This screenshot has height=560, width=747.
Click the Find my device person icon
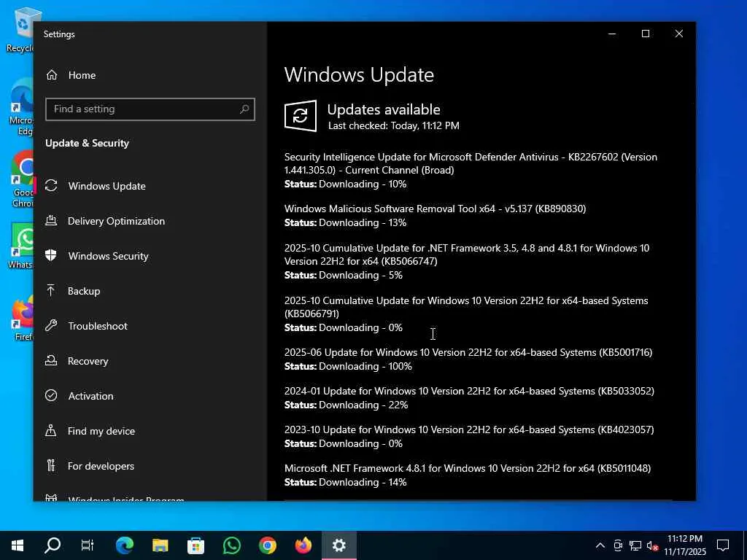51,430
